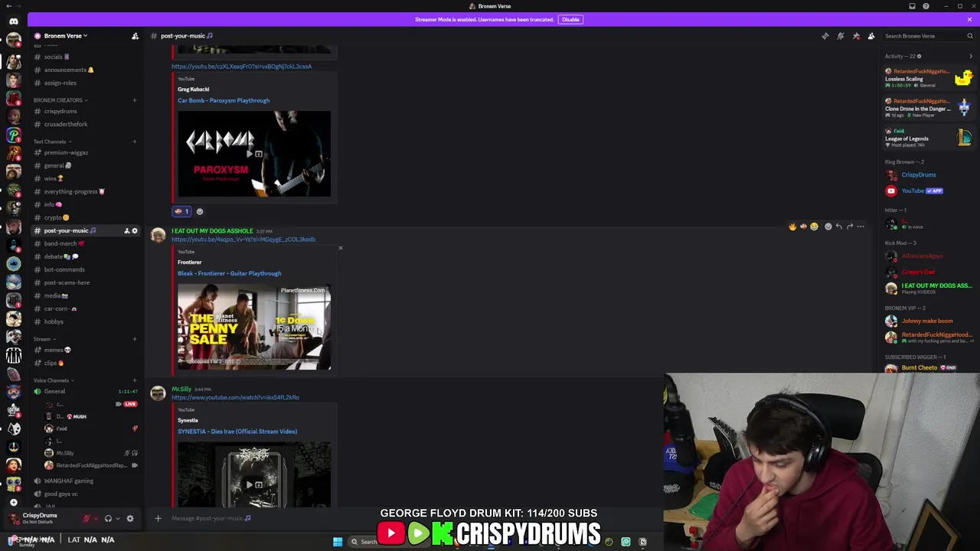
Task: Click the search magnifier icon
Action: point(970,36)
